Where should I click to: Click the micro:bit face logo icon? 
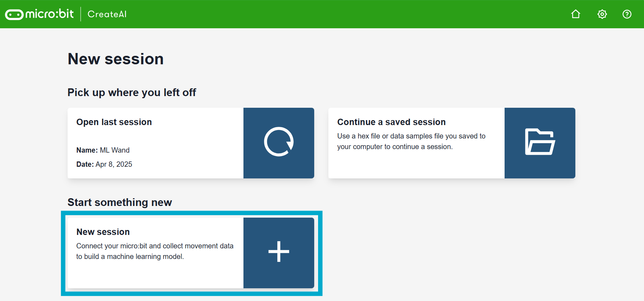tap(14, 14)
